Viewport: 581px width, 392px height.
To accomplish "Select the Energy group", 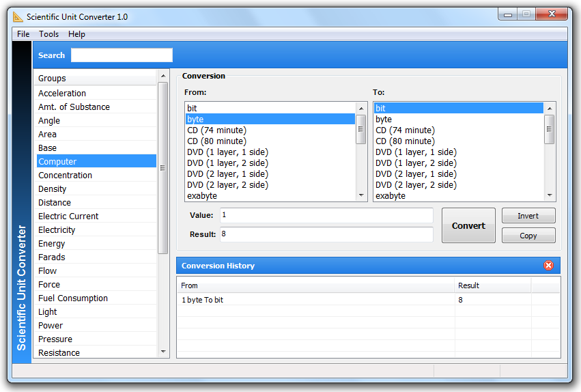I will [96, 243].
